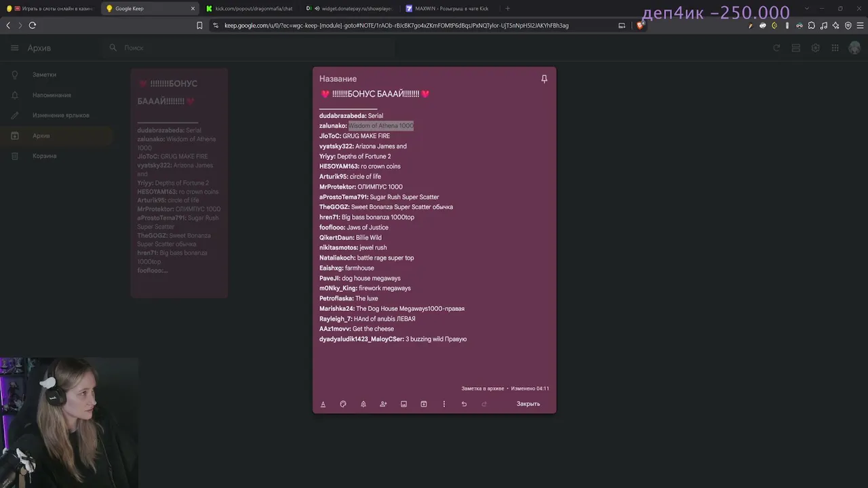Open a new browser tab
The width and height of the screenshot is (868, 488).
click(507, 9)
